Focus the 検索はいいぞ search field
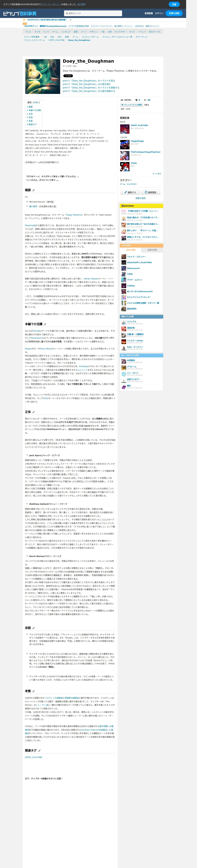This screenshot has height=868, width=197. 93,13
